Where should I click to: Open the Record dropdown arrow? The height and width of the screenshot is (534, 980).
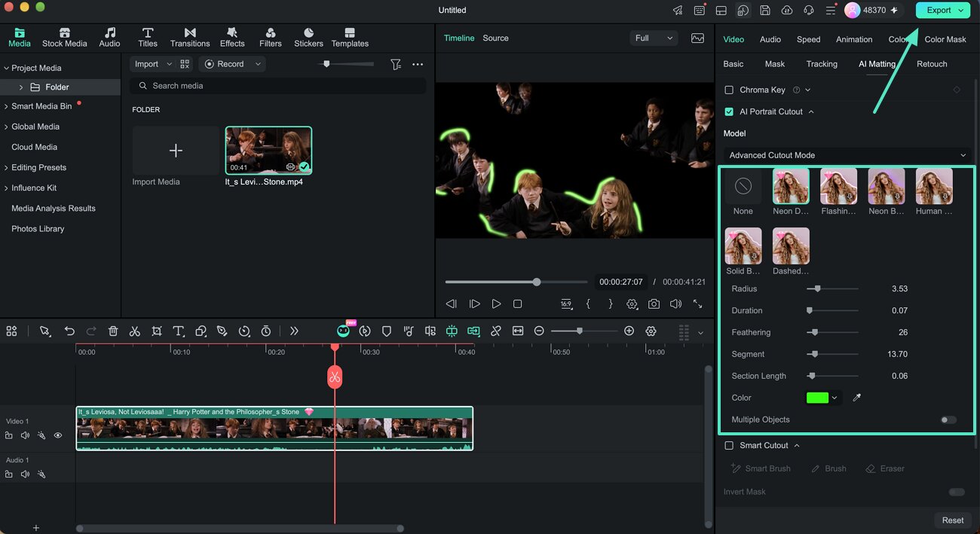[x=258, y=64]
